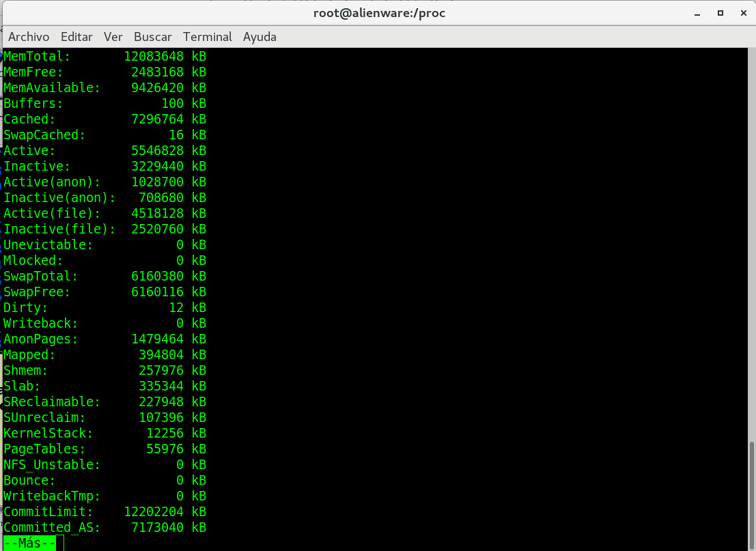Open the Ayuda help menu

[260, 37]
